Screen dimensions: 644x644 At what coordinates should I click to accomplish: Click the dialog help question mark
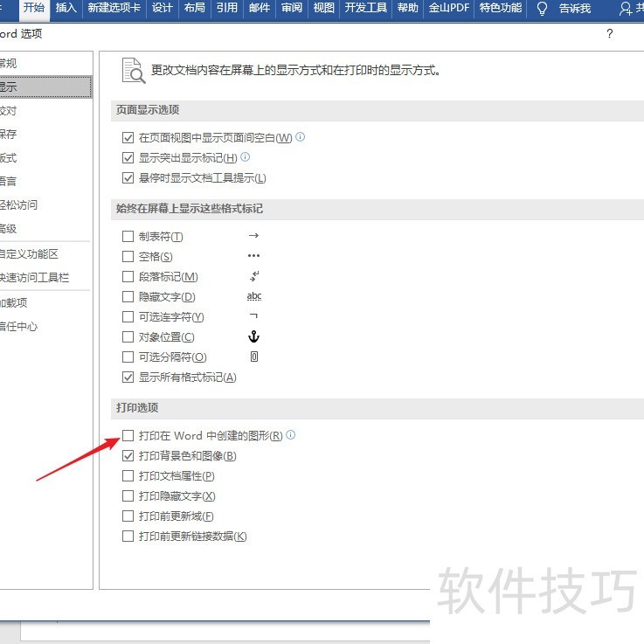610,34
